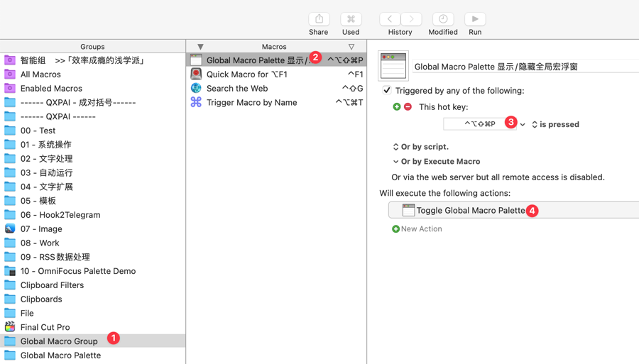This screenshot has width=639, height=364.
Task: Click the Used toolbar icon
Action: tap(351, 19)
